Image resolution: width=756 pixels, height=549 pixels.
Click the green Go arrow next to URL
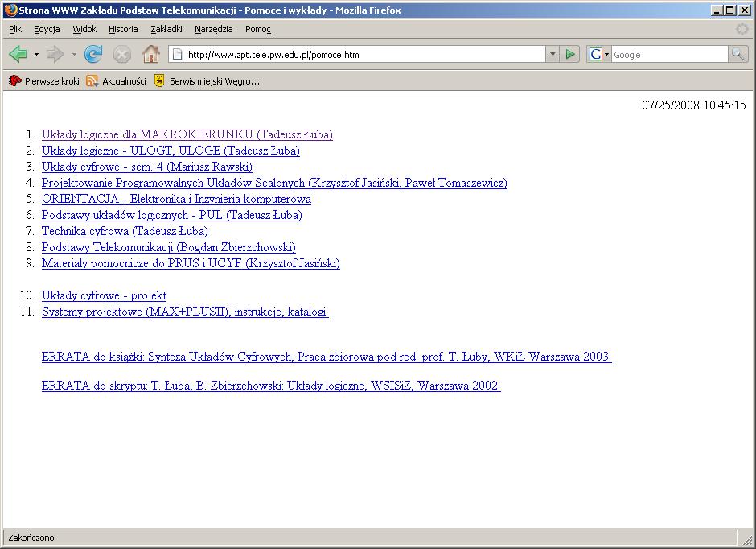[570, 54]
